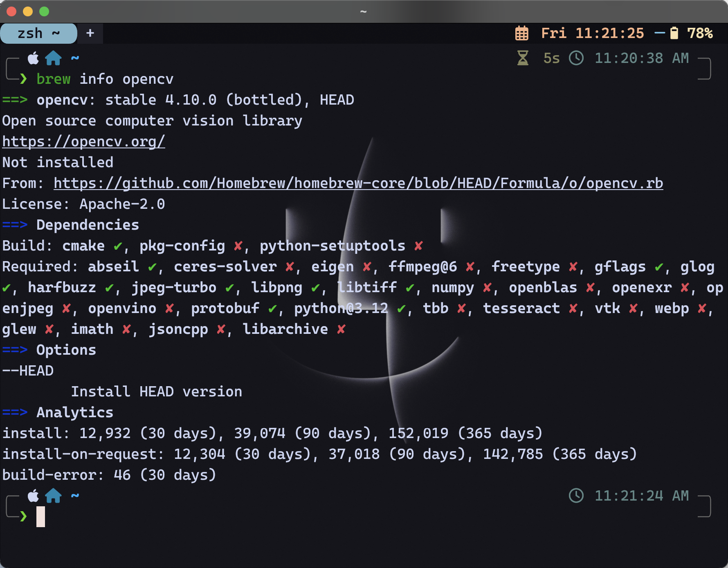This screenshot has height=568, width=728.
Task: Click the 'brew' command word
Action: (x=54, y=79)
